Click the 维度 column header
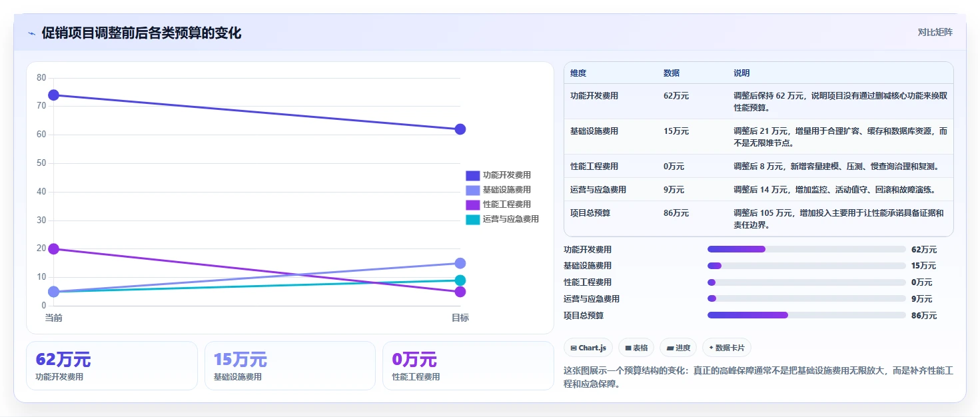The width and height of the screenshot is (980, 417). pos(578,73)
